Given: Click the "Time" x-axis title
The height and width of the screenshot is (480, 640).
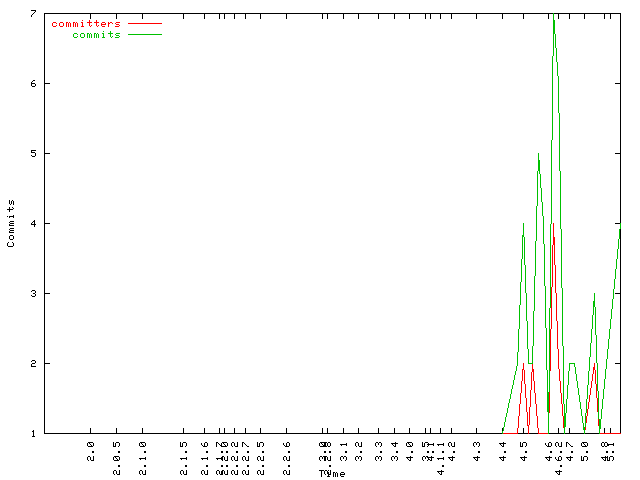Looking at the screenshot, I should [332, 473].
